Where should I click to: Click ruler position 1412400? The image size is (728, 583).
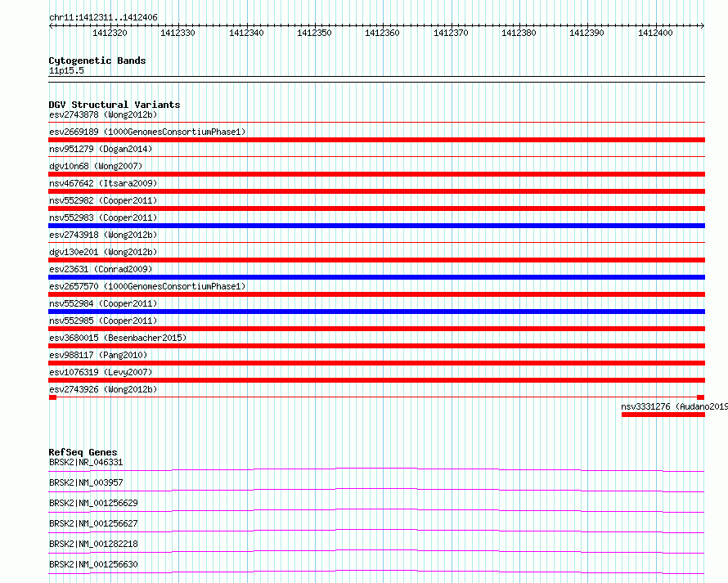[655, 33]
